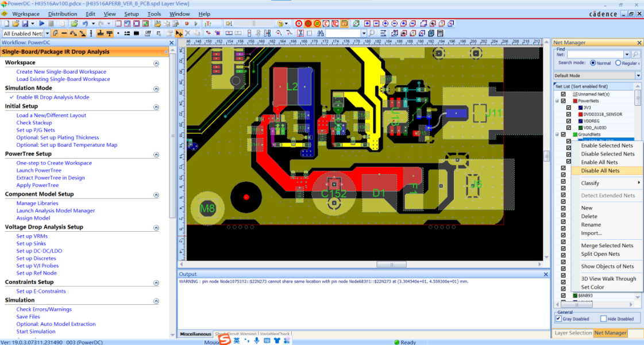Switch to the Layer Selection tab
The image size is (644, 345).
click(573, 333)
